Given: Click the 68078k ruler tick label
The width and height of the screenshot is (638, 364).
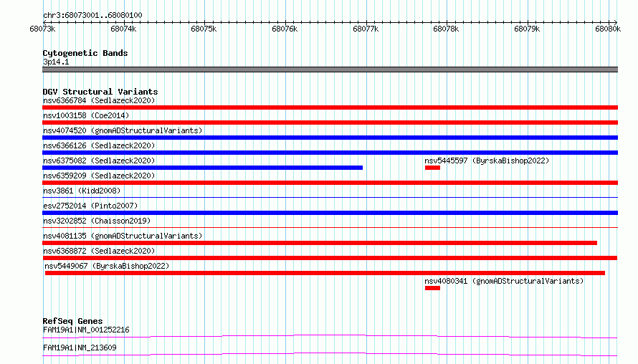Looking at the screenshot, I should (446, 29).
